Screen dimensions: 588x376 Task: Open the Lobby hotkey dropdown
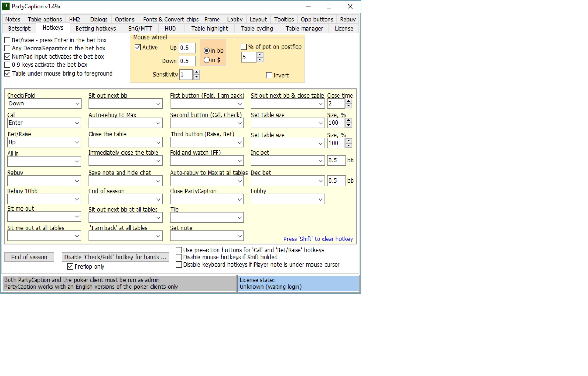288,199
